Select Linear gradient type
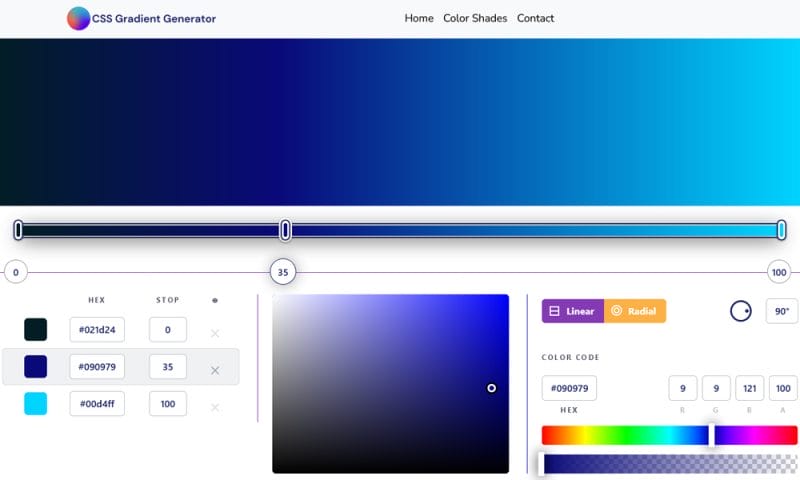This screenshot has height=480, width=800. 572,311
